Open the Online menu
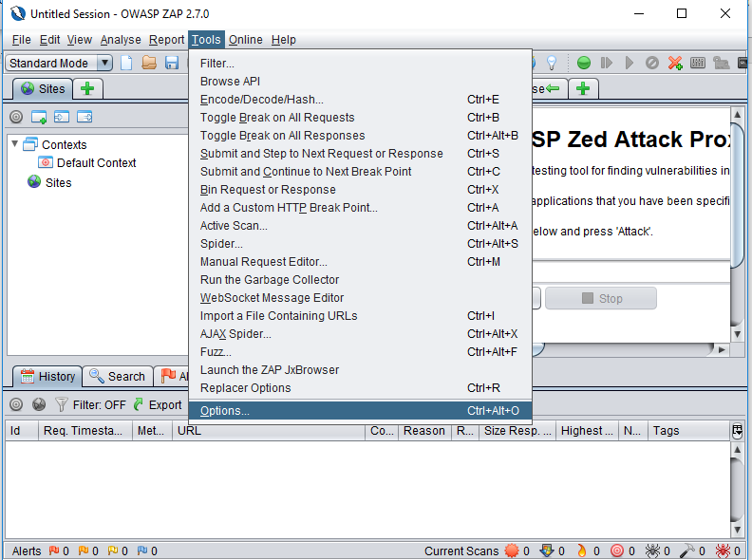 (246, 40)
